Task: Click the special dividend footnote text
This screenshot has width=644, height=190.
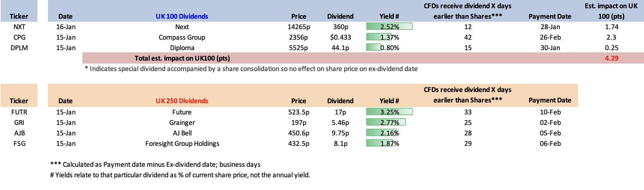Action: [x=251, y=69]
